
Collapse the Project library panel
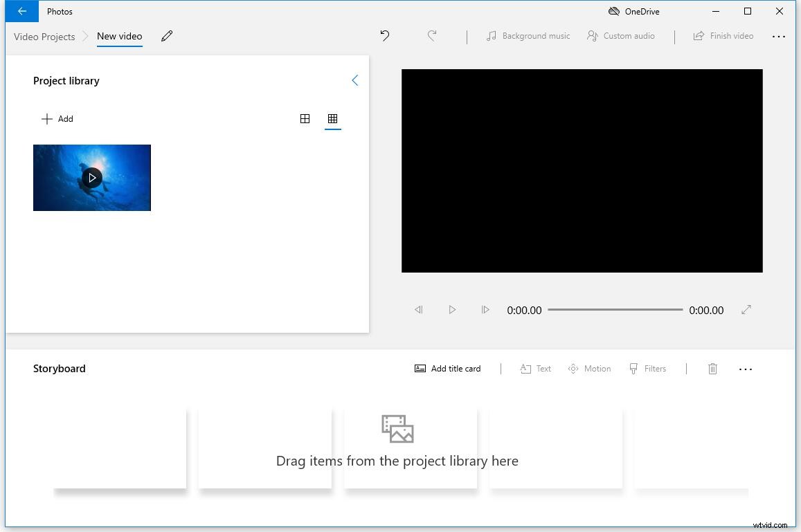point(355,80)
